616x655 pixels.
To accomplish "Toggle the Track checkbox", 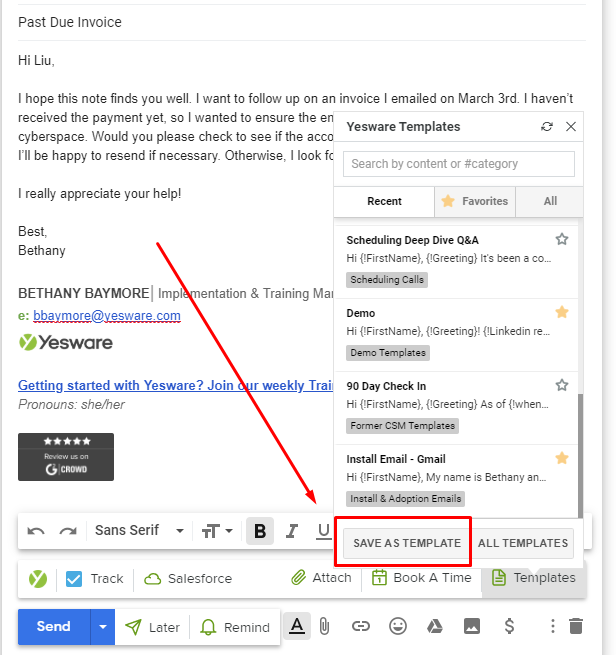I will [74, 578].
